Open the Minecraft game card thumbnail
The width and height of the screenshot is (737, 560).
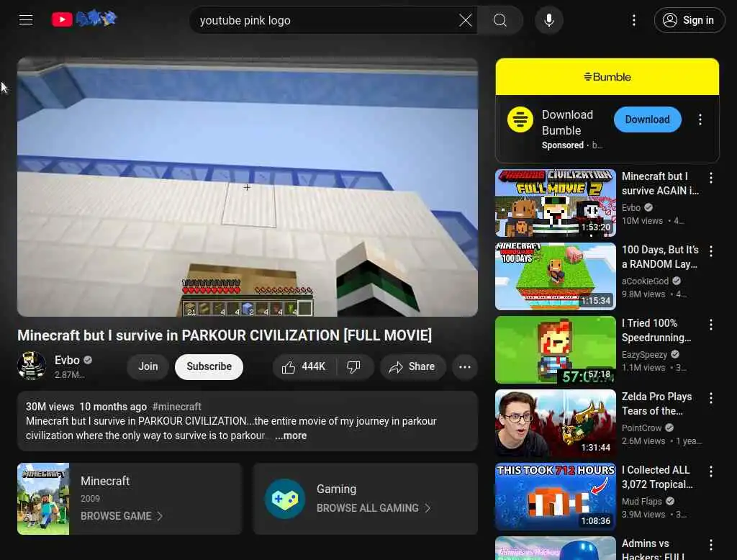tap(43, 499)
